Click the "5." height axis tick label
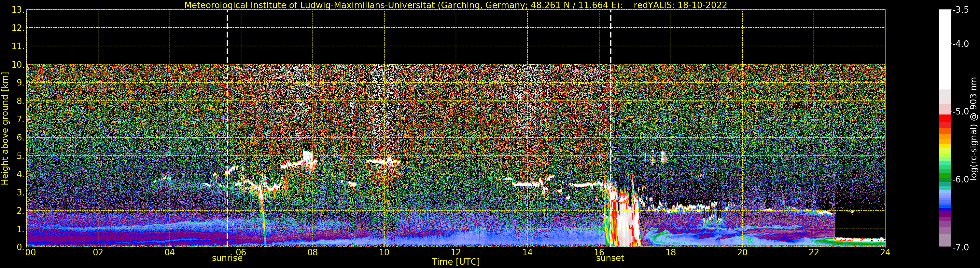 20,156
